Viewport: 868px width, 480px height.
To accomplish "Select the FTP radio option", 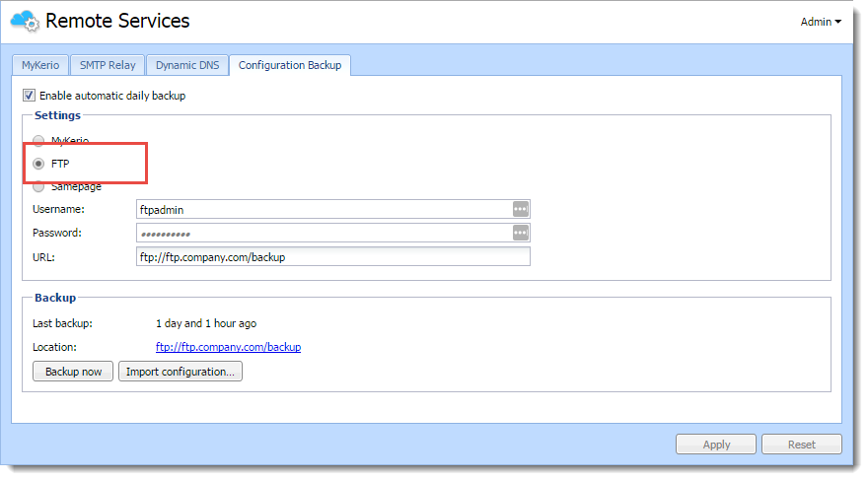I will click(38, 164).
